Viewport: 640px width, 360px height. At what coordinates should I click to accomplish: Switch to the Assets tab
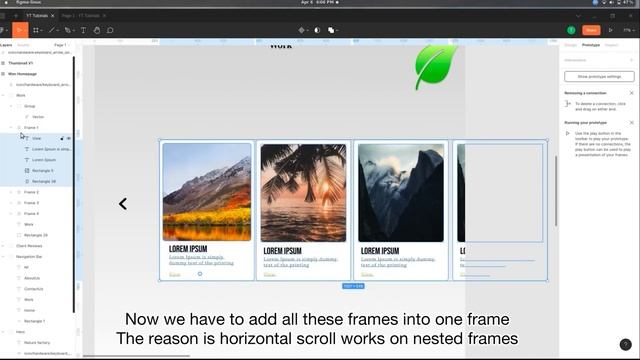coord(23,45)
